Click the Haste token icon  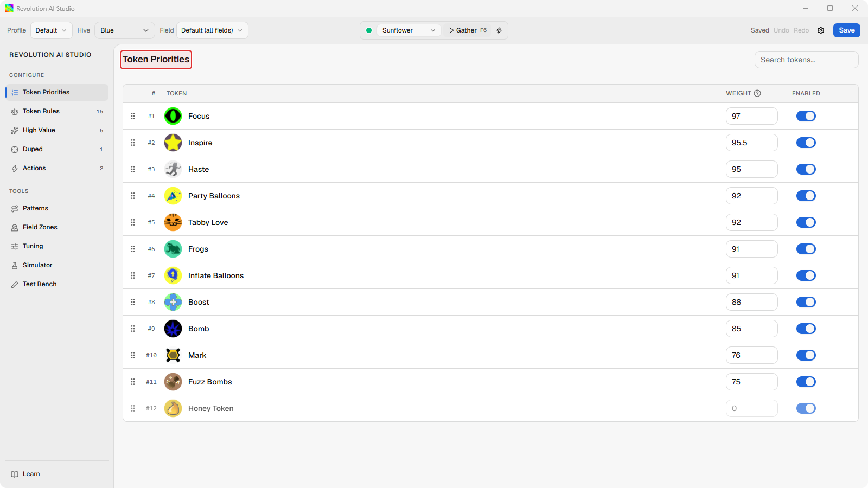[x=173, y=169]
